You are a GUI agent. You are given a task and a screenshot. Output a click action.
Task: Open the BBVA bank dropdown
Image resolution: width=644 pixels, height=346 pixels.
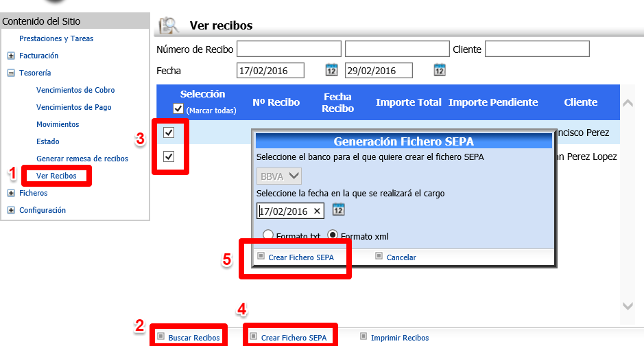click(x=280, y=176)
